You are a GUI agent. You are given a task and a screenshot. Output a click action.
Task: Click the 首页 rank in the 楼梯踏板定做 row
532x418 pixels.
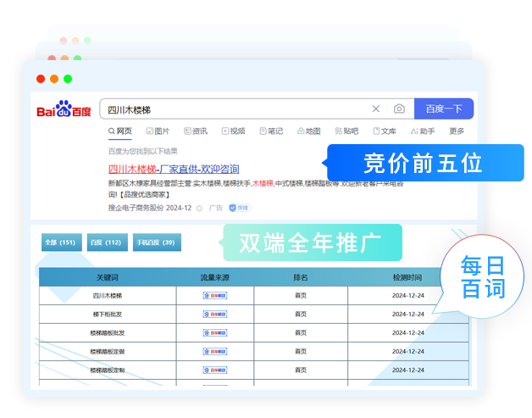tap(301, 352)
